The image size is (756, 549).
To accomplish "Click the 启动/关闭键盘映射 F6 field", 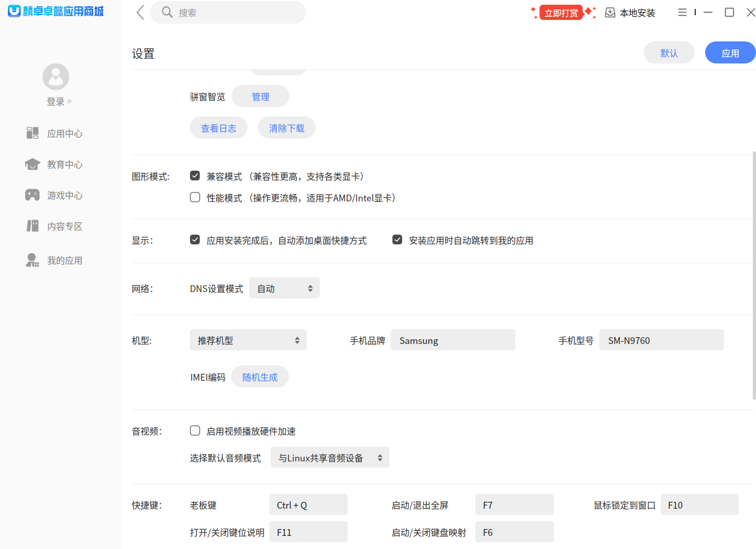I will pos(514,532).
